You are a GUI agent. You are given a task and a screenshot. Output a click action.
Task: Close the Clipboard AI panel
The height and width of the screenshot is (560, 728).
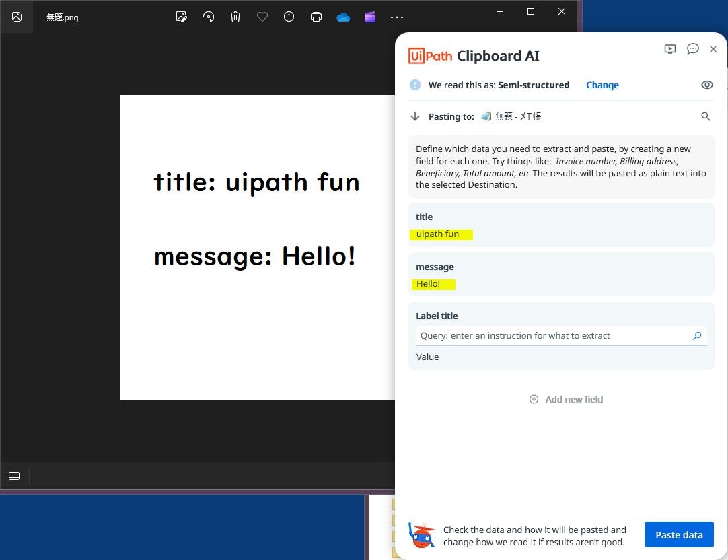713,49
